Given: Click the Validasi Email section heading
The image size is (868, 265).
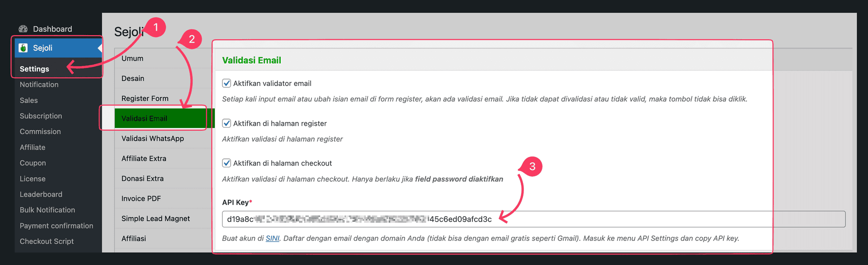Looking at the screenshot, I should [x=251, y=60].
